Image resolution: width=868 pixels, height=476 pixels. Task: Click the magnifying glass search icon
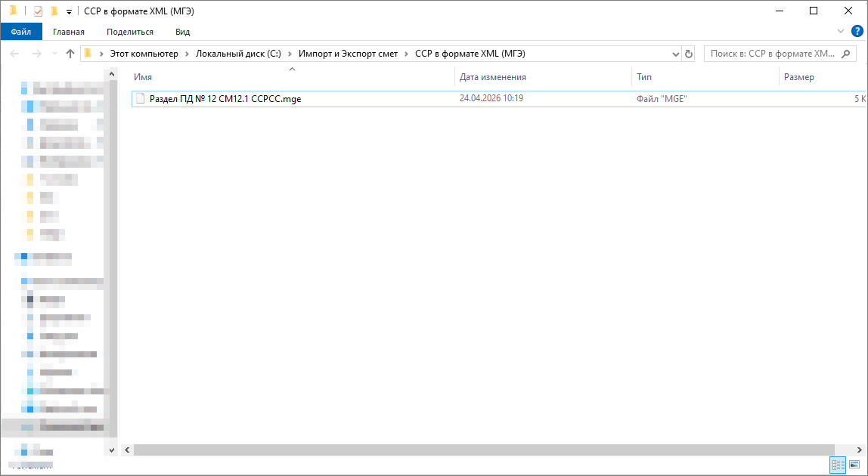pyautogui.click(x=845, y=54)
